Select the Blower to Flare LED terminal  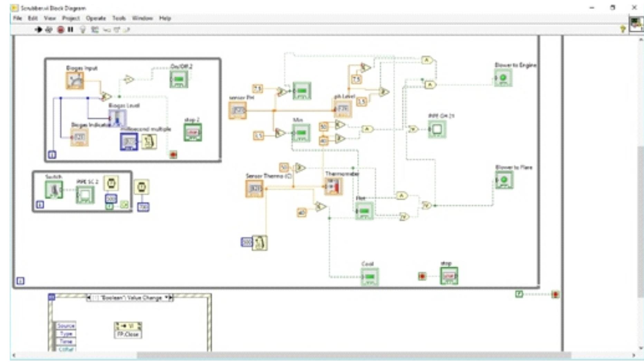504,180
